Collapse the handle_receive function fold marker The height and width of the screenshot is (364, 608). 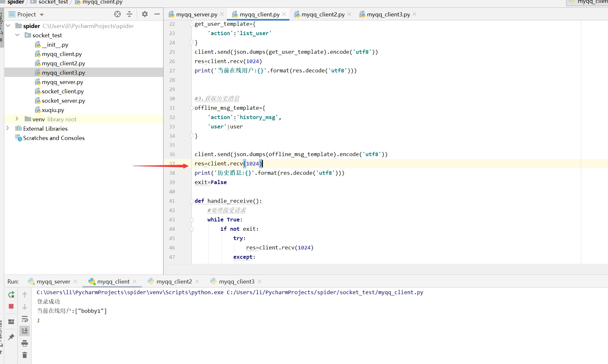coord(192,201)
